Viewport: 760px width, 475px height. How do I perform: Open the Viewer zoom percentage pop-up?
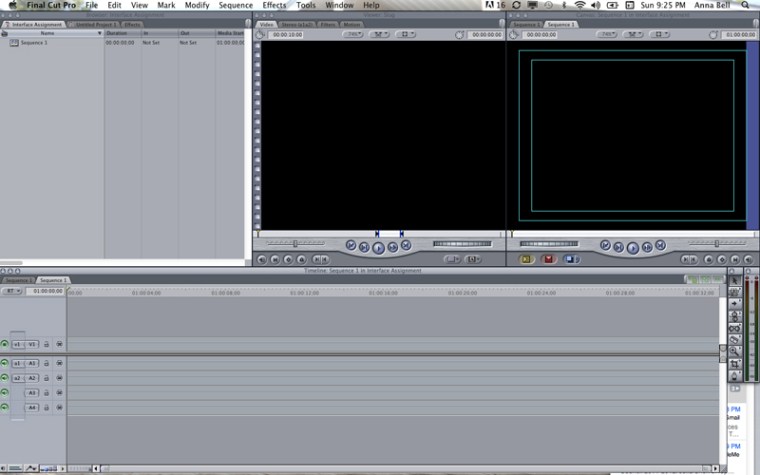point(354,34)
